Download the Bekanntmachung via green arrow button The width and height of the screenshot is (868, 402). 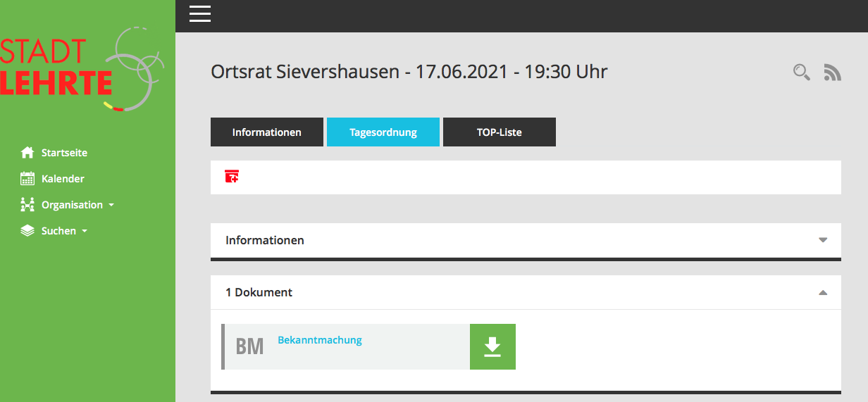pos(492,346)
